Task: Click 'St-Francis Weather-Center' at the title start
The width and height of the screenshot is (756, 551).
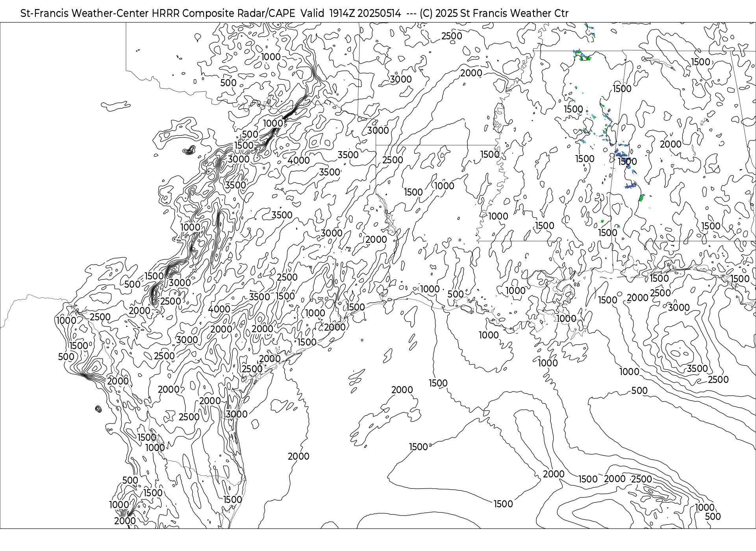Action: (x=85, y=13)
